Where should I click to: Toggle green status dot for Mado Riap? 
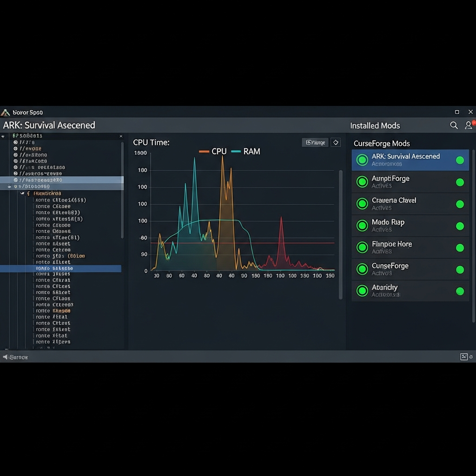coord(460,226)
